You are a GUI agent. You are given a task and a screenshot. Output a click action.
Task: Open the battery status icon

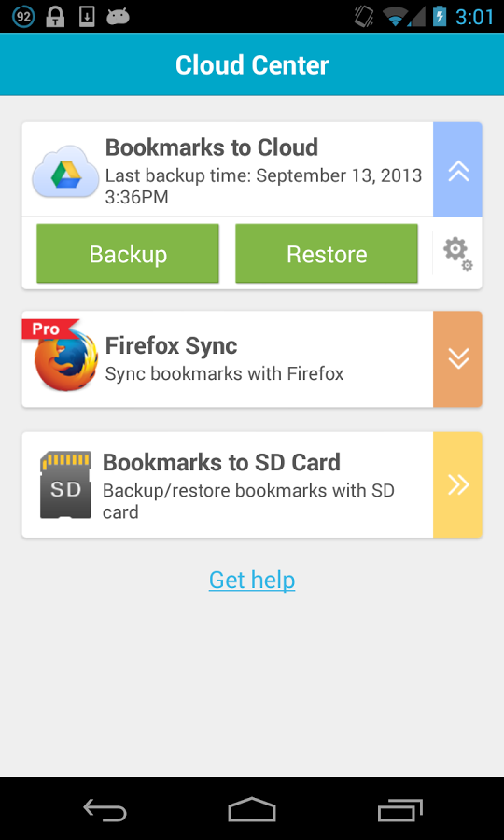[440, 17]
